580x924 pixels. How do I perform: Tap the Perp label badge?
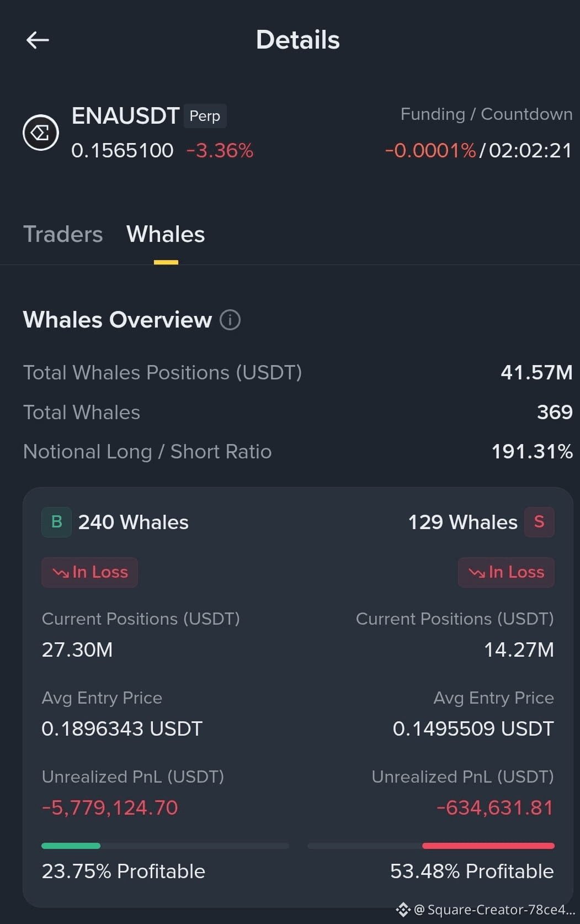coord(205,116)
